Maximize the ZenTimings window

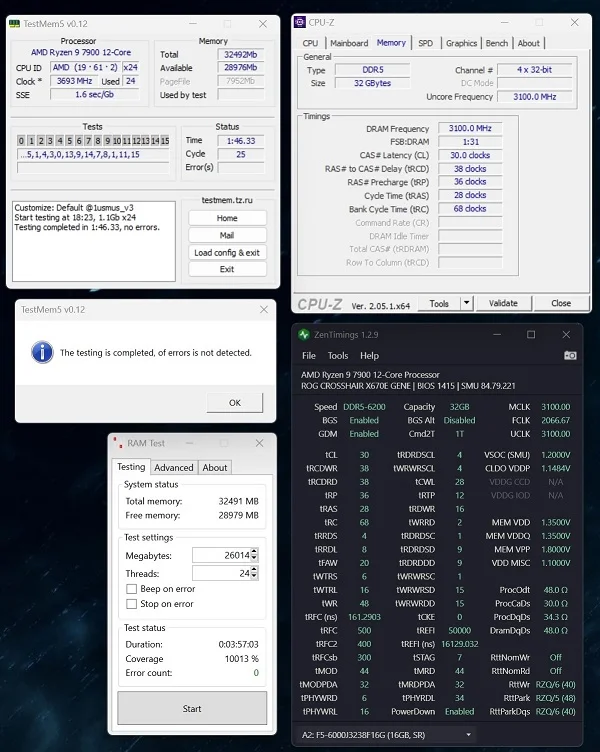click(531, 334)
